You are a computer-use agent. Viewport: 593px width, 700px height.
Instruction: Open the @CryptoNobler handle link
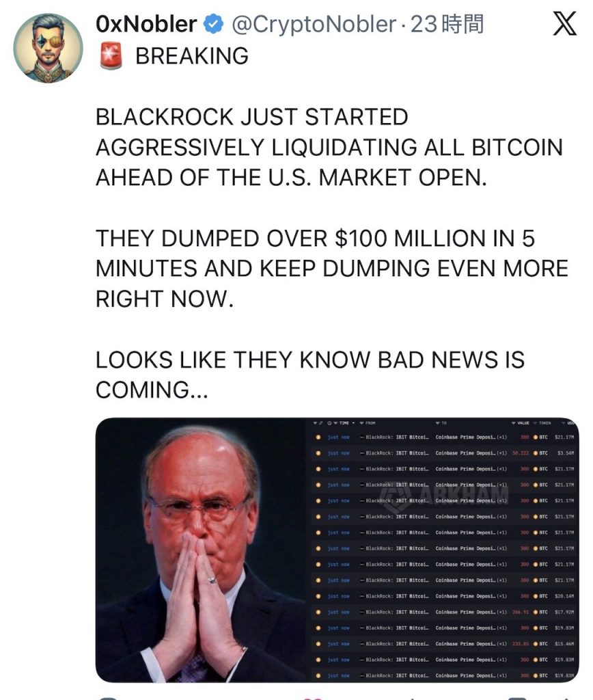pyautogui.click(x=314, y=24)
